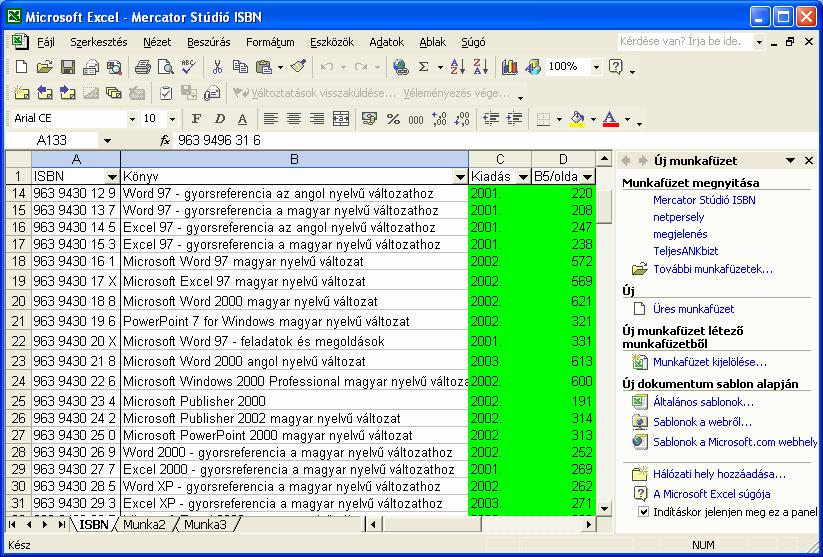Screen dimensions: 823x557
Task: Open the font name dropdown Arial CE
Action: pos(132,119)
